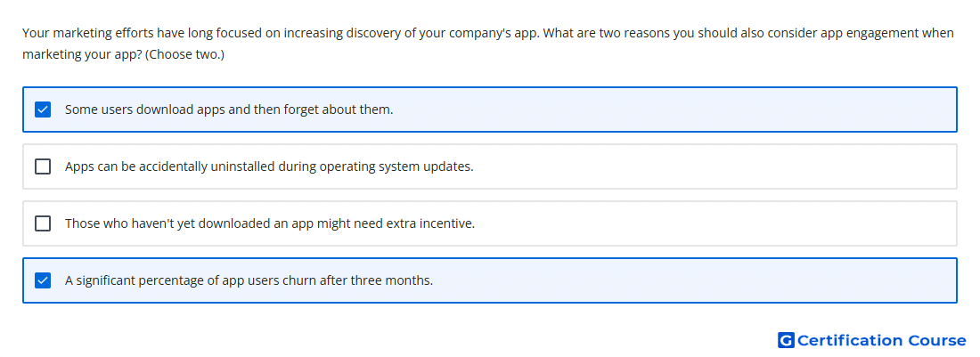Click empty area of 'three months' answer row

point(694,280)
